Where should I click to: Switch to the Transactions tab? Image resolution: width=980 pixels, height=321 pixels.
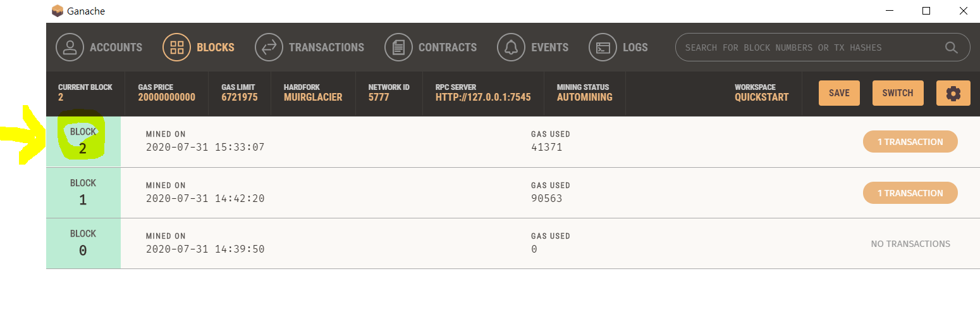pyautogui.click(x=310, y=47)
